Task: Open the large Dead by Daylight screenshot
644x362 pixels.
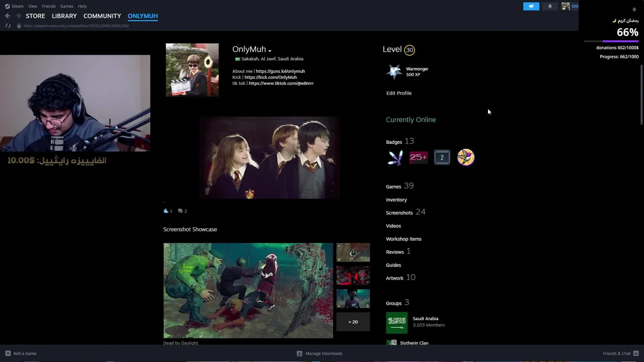Action: (248, 291)
